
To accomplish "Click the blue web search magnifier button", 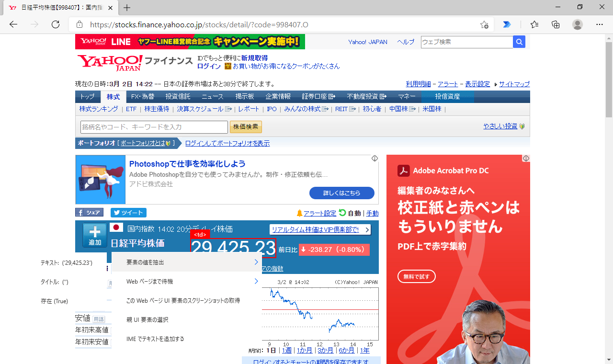I will (519, 42).
